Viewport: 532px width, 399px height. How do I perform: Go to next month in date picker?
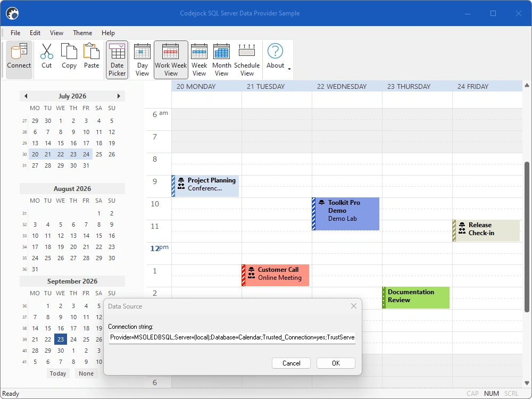(119, 96)
